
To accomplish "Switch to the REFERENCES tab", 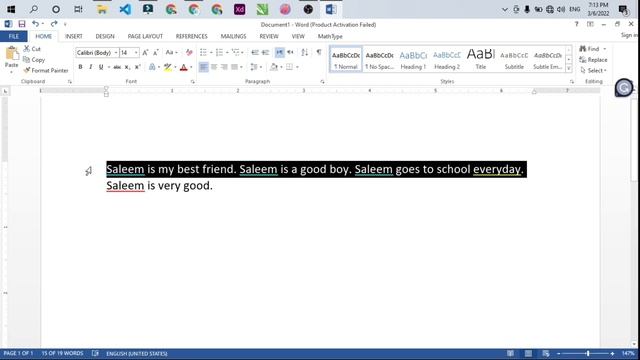I will [x=191, y=36].
